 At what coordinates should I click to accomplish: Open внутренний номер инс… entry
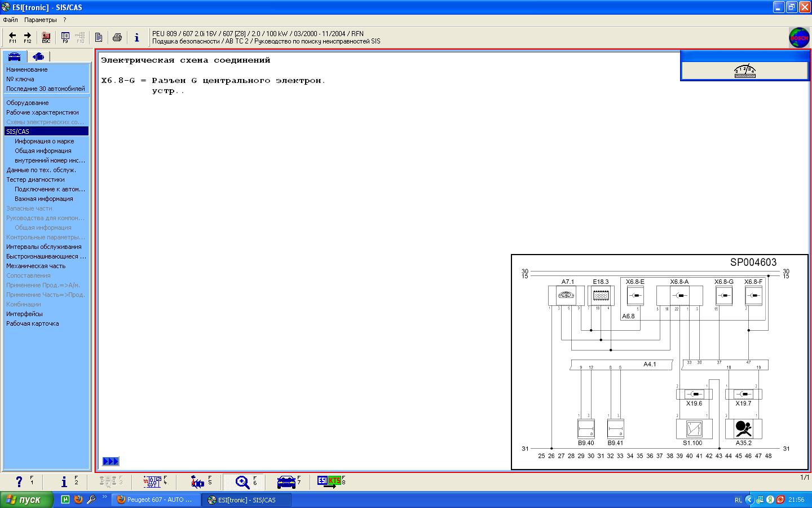click(x=50, y=160)
